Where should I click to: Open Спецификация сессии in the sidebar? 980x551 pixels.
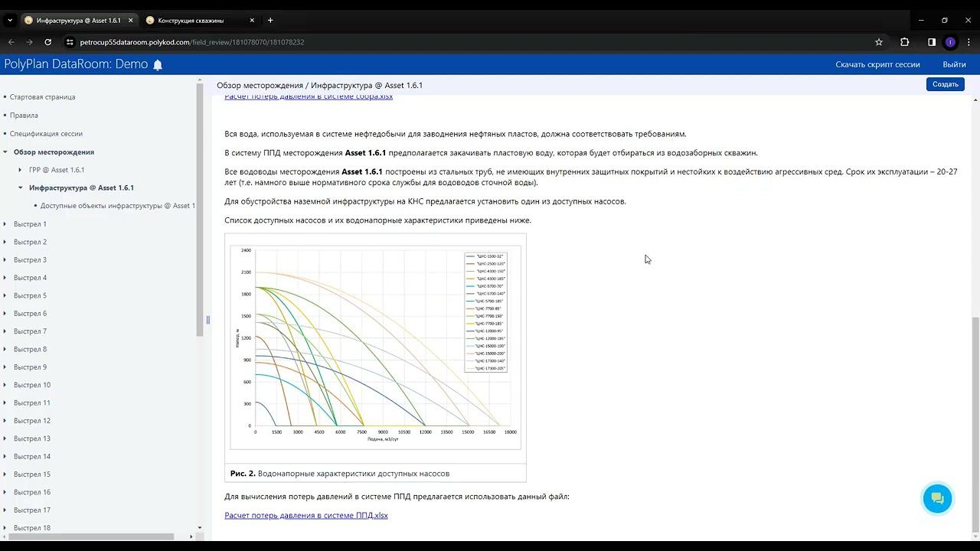coord(46,134)
